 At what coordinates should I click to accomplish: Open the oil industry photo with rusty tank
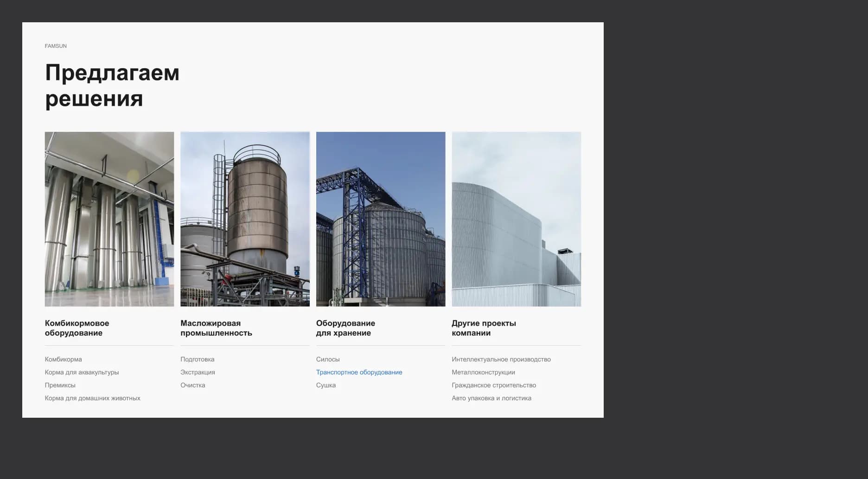tap(245, 219)
